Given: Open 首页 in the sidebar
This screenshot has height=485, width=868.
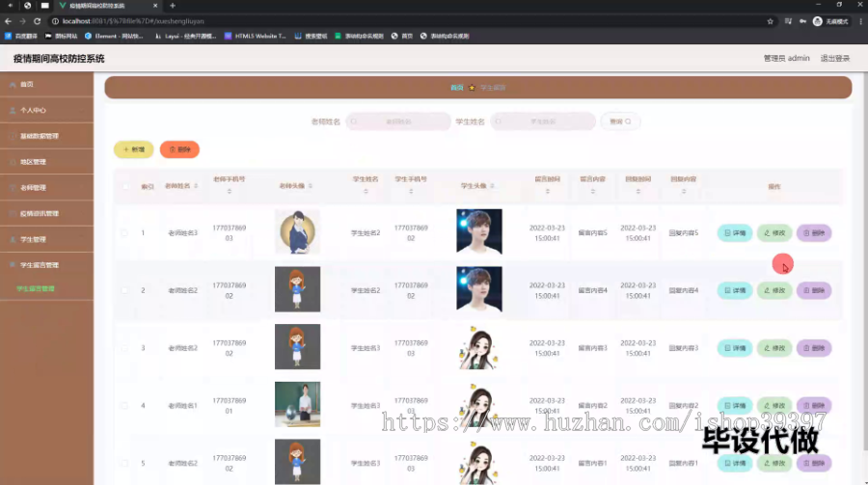Looking at the screenshot, I should click(x=46, y=84).
